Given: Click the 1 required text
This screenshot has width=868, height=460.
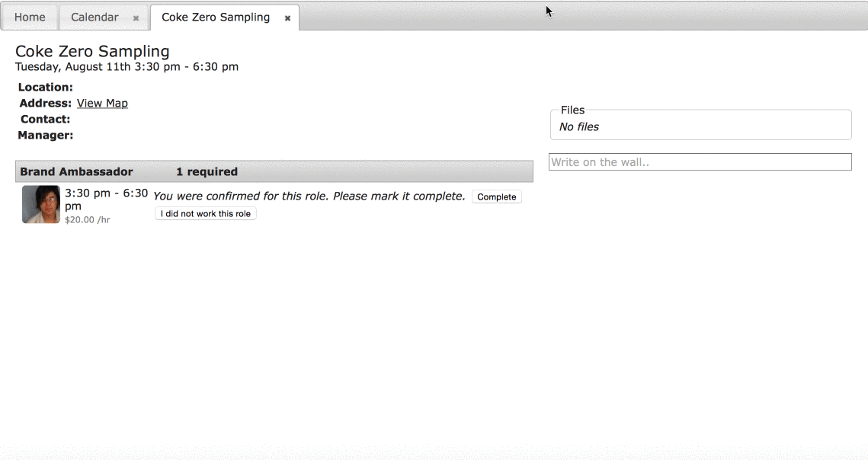Looking at the screenshot, I should (207, 171).
